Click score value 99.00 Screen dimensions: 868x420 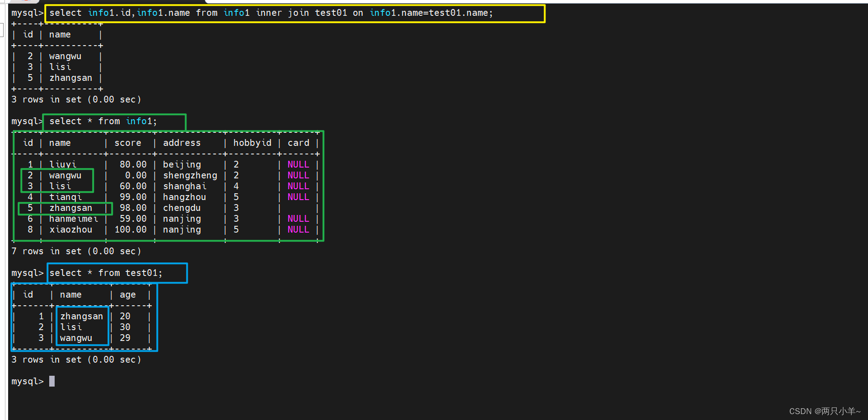point(133,197)
